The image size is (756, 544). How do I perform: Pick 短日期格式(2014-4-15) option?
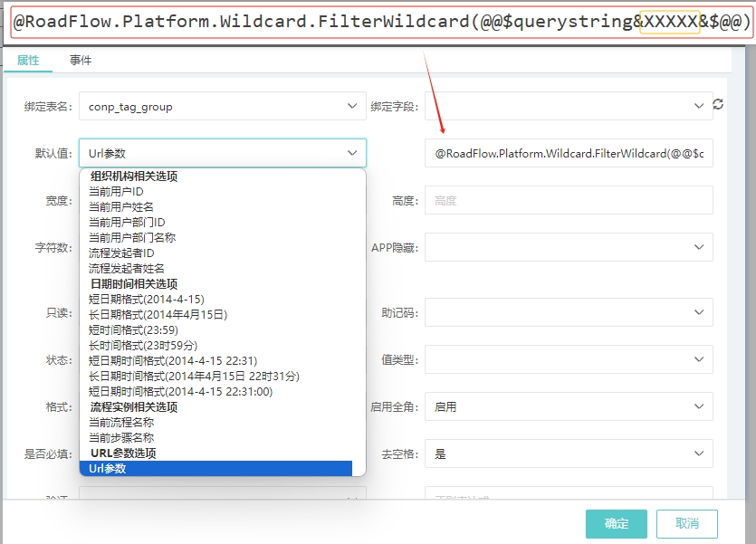pyautogui.click(x=215, y=300)
